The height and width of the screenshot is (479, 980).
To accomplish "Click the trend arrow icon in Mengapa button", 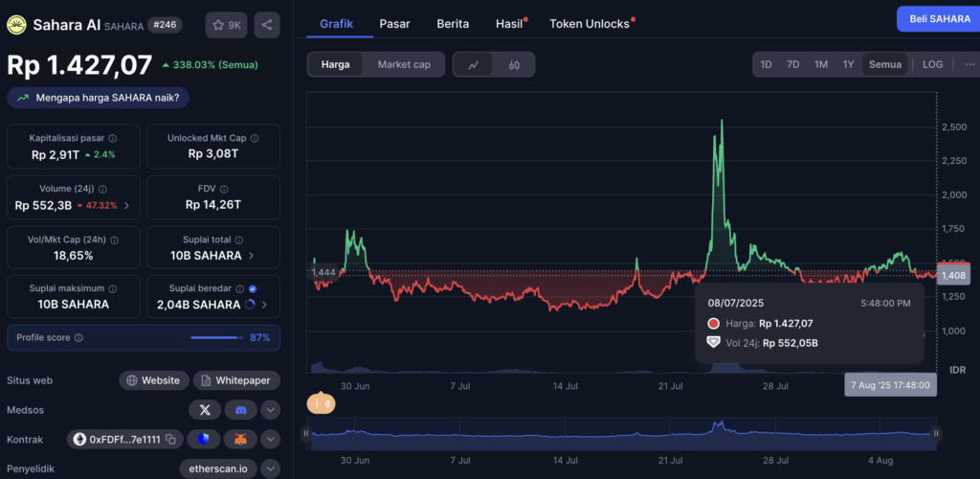I will point(24,98).
